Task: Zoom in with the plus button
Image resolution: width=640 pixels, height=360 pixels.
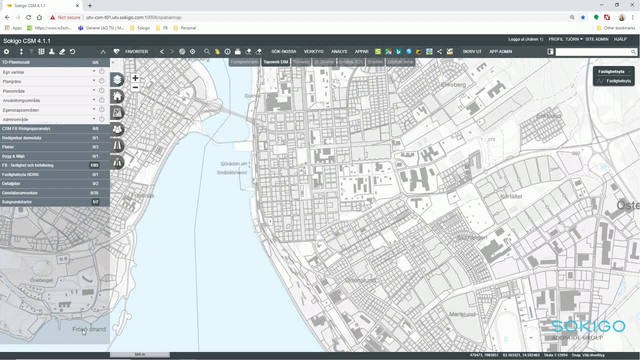Action: click(x=135, y=78)
